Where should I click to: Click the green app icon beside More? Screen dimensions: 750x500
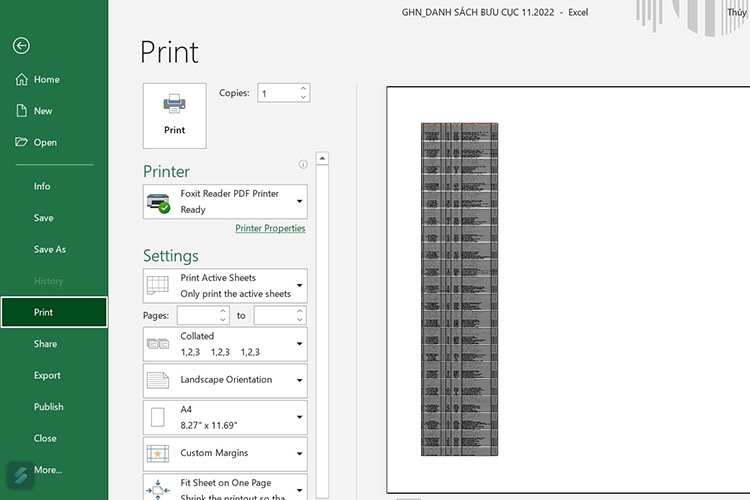tap(20, 475)
